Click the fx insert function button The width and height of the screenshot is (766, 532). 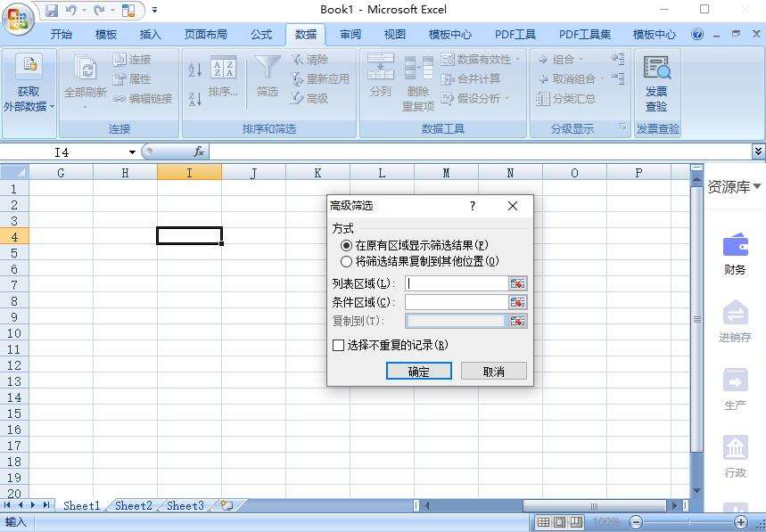[199, 152]
